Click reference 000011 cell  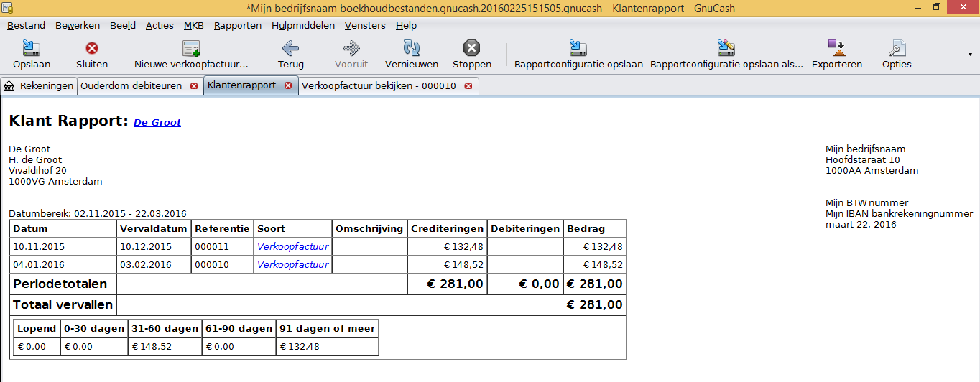click(x=223, y=246)
